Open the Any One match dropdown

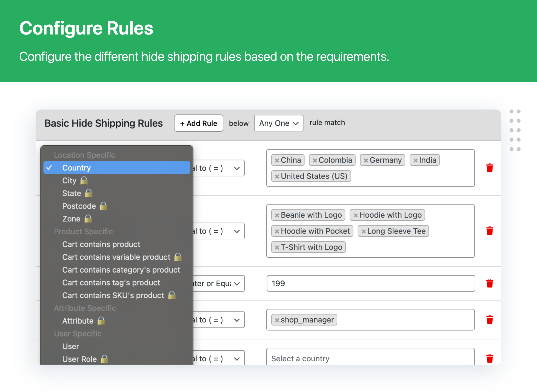click(279, 123)
